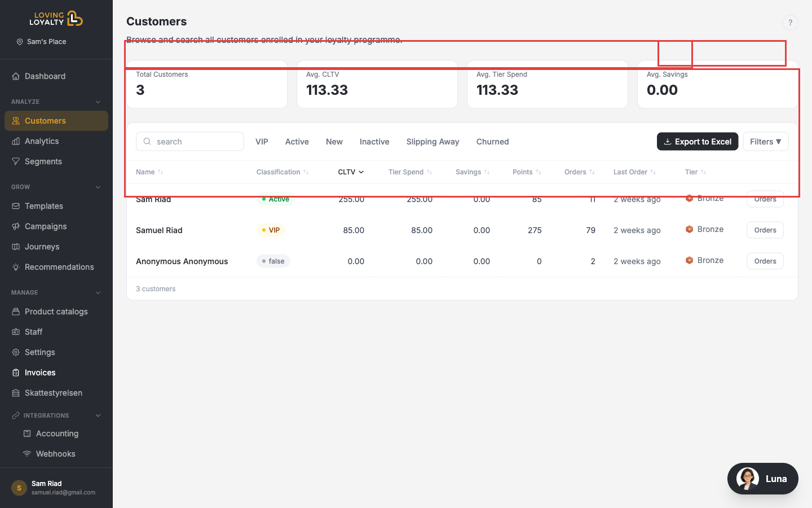
Task: Click the '3 customers' footer text
Action: click(x=156, y=289)
